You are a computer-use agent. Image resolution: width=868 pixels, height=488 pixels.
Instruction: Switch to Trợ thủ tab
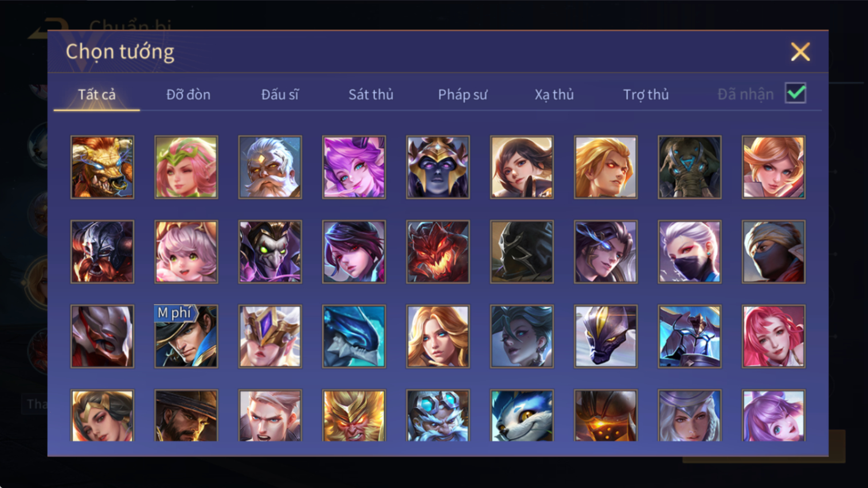646,95
